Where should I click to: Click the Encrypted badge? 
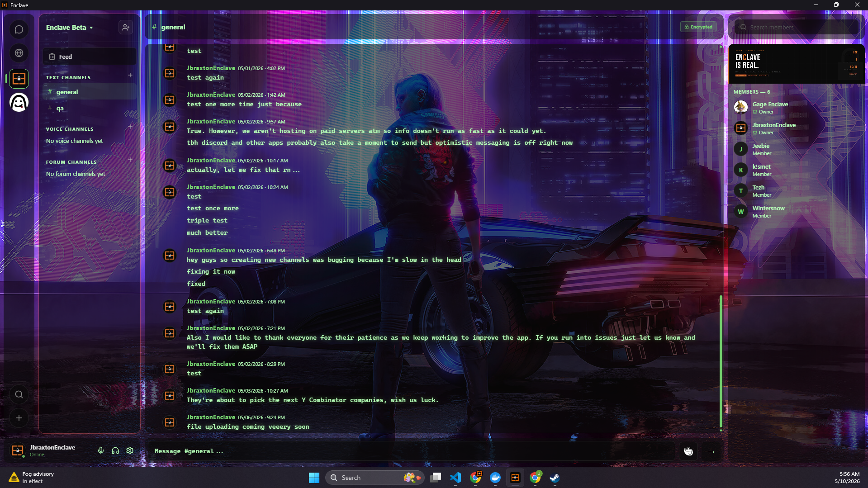click(698, 27)
